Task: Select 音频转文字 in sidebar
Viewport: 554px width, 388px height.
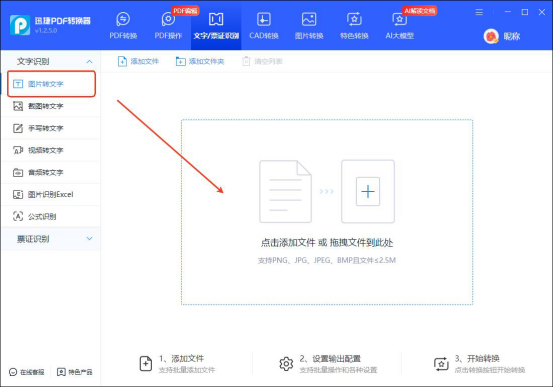Action: 52,172
